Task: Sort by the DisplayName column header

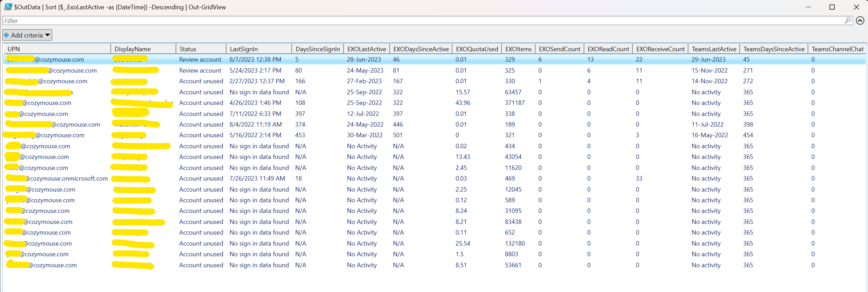Action: coord(143,49)
